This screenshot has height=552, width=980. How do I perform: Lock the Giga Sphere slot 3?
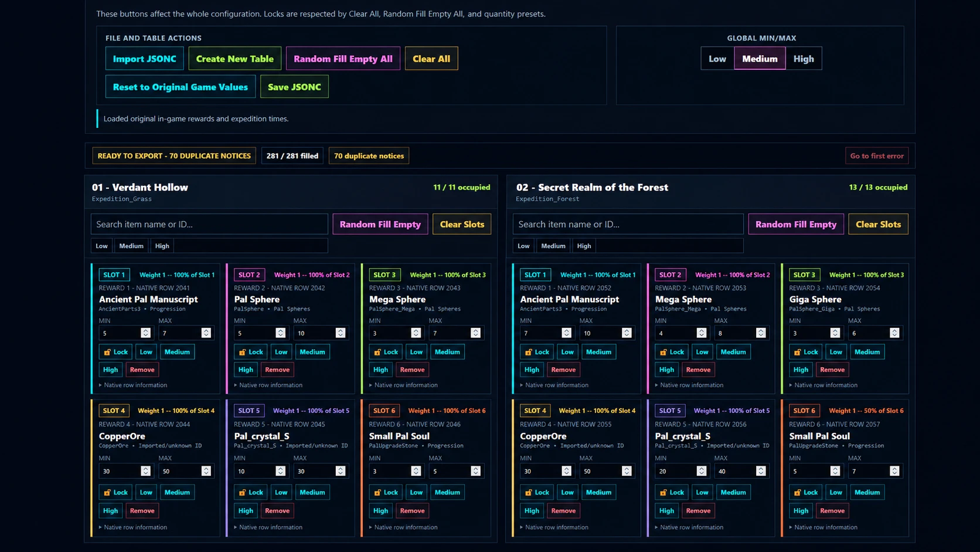(x=805, y=352)
